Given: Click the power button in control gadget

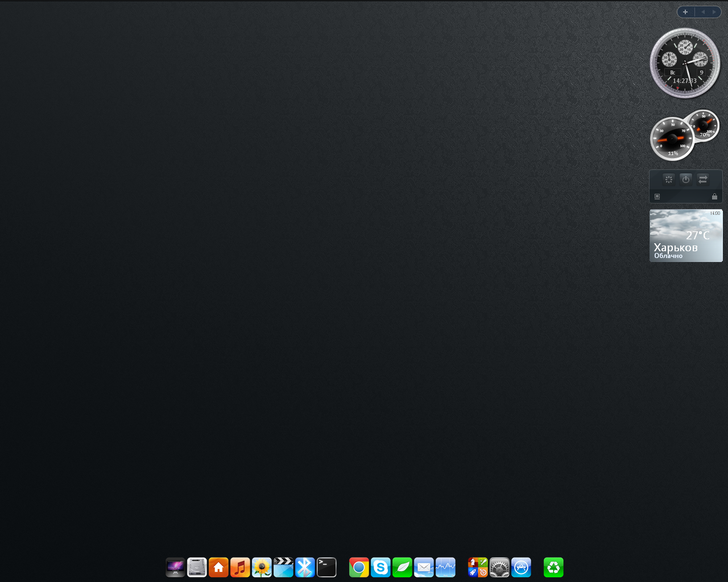Looking at the screenshot, I should pos(686,179).
